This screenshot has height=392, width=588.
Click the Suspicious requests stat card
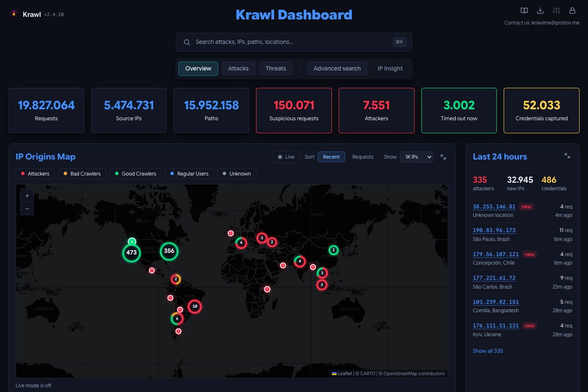294,111
